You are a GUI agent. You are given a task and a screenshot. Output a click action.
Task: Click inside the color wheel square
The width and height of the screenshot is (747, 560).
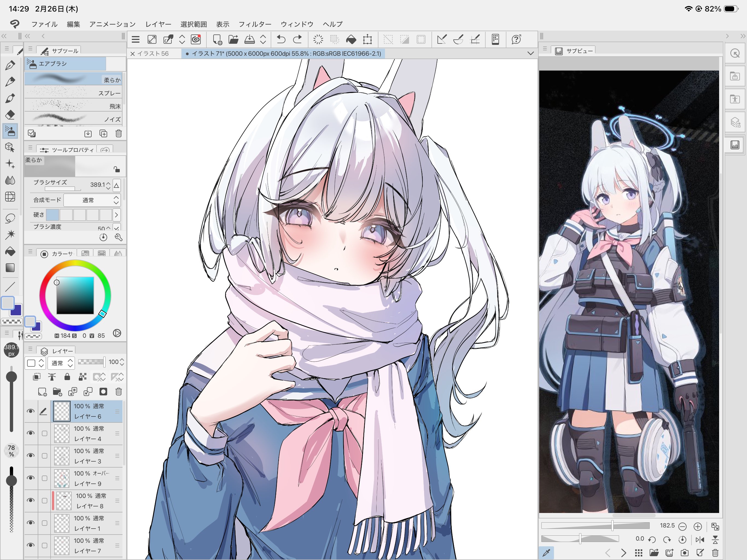pos(75,296)
